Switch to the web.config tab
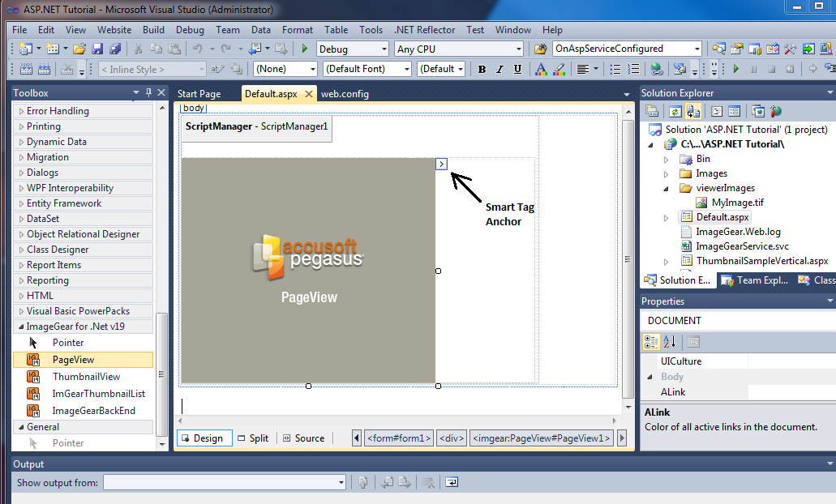Viewport: 836px width, 504px height. [x=345, y=94]
